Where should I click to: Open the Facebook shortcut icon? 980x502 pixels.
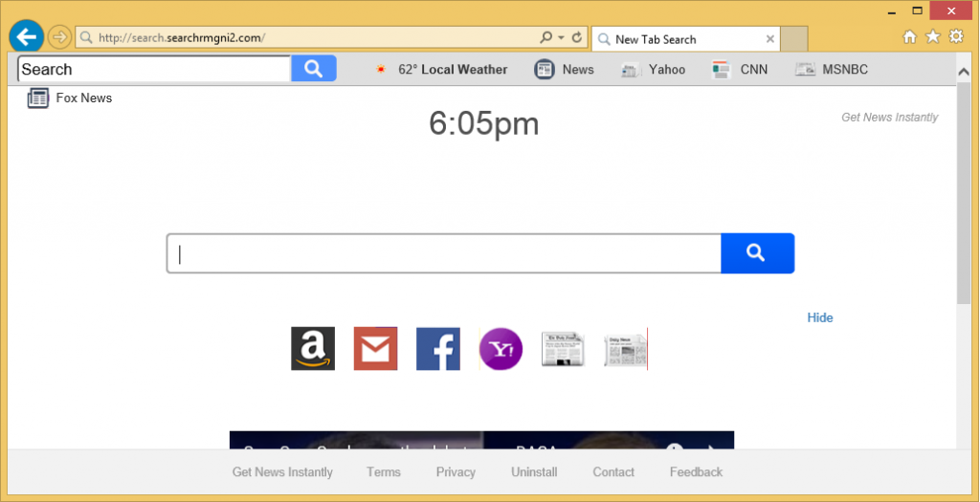click(x=437, y=349)
